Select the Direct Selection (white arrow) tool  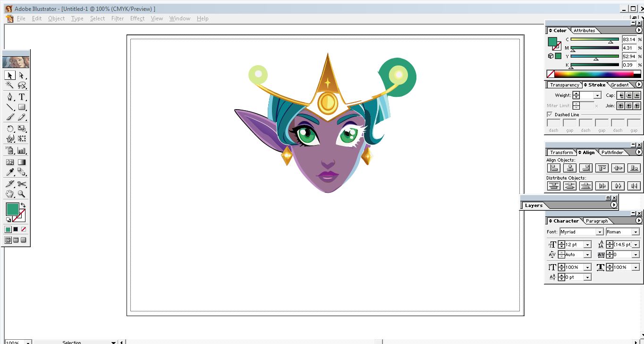point(22,75)
